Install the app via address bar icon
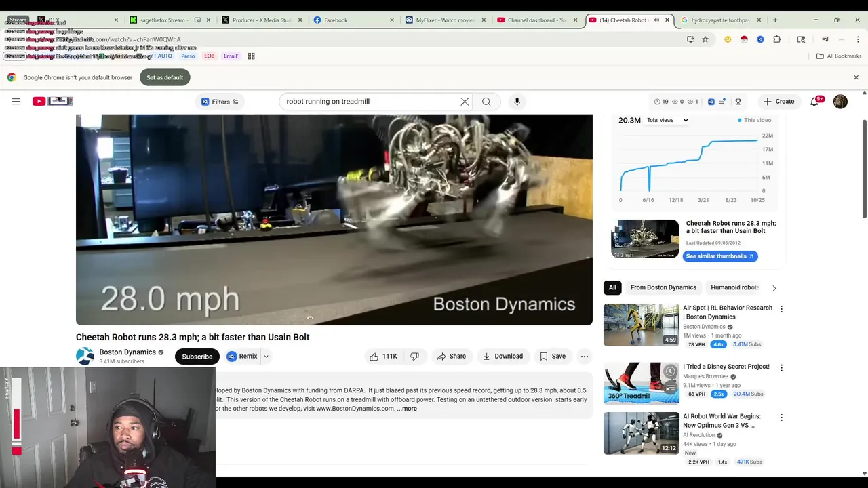The image size is (868, 488). 690,39
